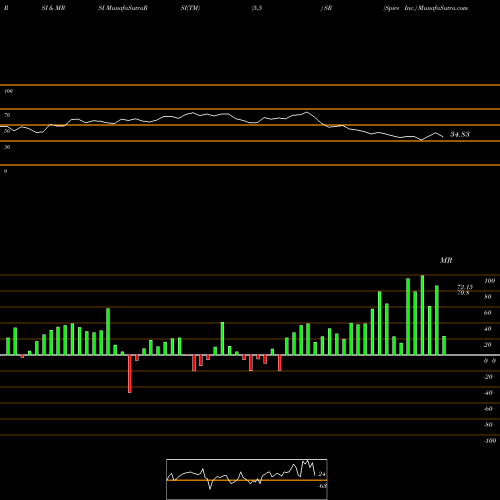Click the MunafaSutra.com header text
500x500 pixels.
[x=443, y=8]
